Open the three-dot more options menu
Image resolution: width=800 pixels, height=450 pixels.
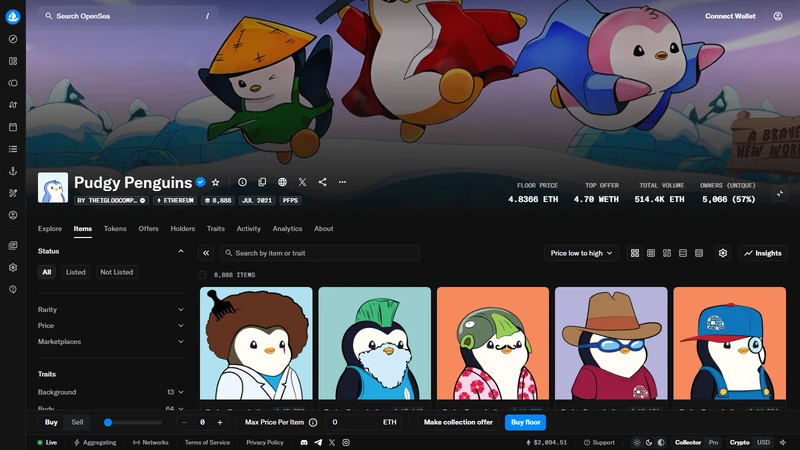(x=342, y=182)
